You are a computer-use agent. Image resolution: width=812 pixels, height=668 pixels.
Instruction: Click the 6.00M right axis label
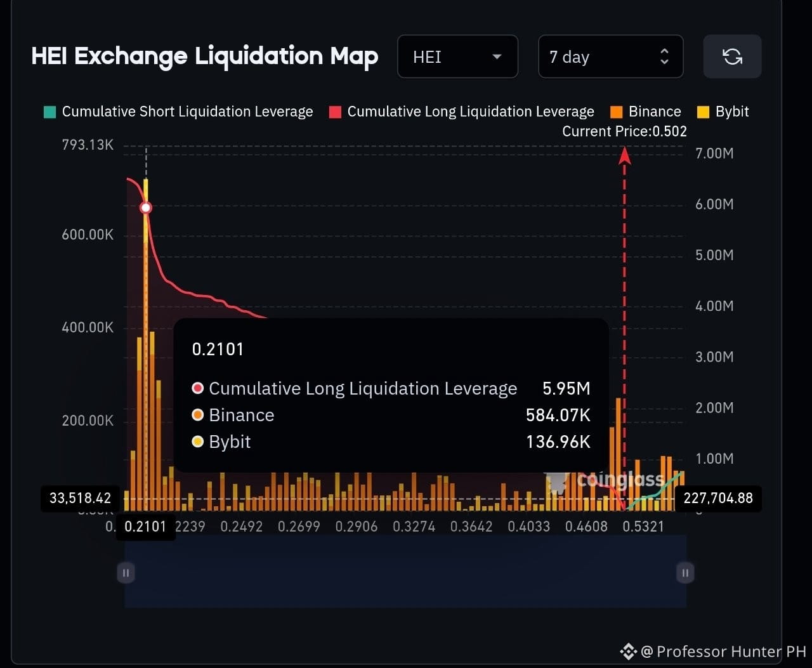714,204
